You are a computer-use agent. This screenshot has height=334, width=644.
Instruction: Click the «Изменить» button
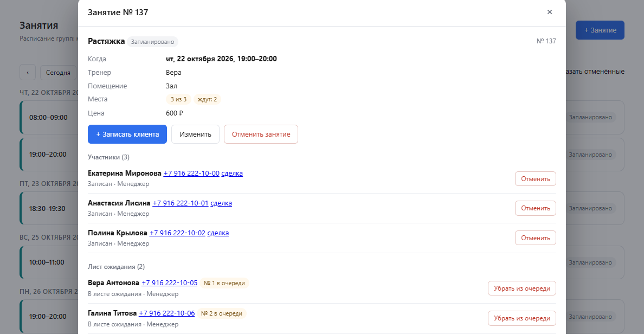196,134
